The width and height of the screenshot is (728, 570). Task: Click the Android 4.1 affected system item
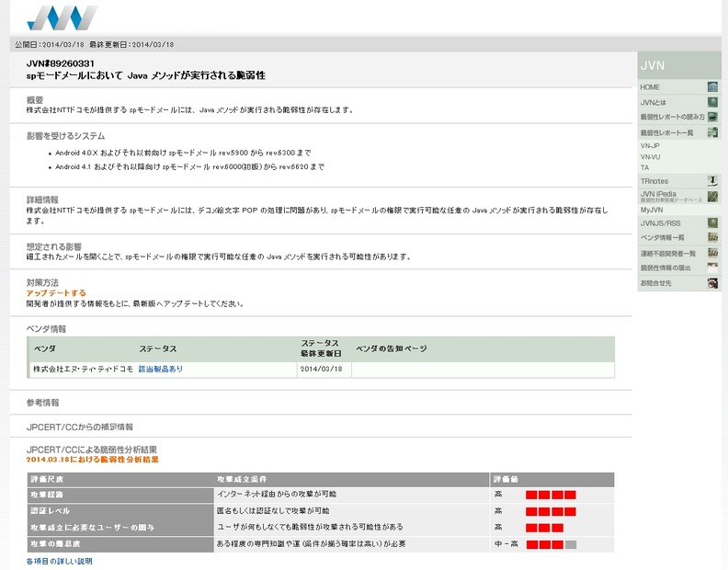[x=189, y=166]
